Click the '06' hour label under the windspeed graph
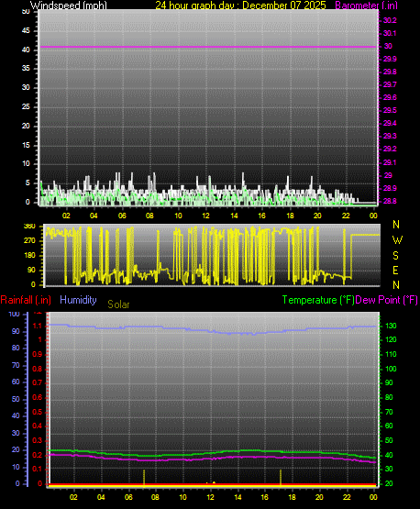420x509 pixels. 122,216
